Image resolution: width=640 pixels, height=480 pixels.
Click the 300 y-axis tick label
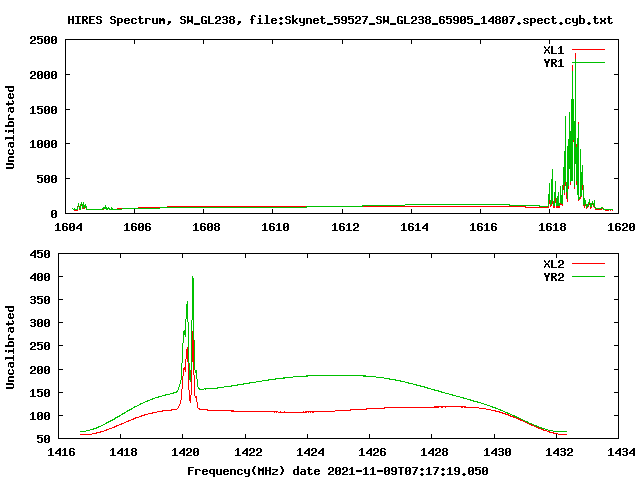pyautogui.click(x=40, y=323)
